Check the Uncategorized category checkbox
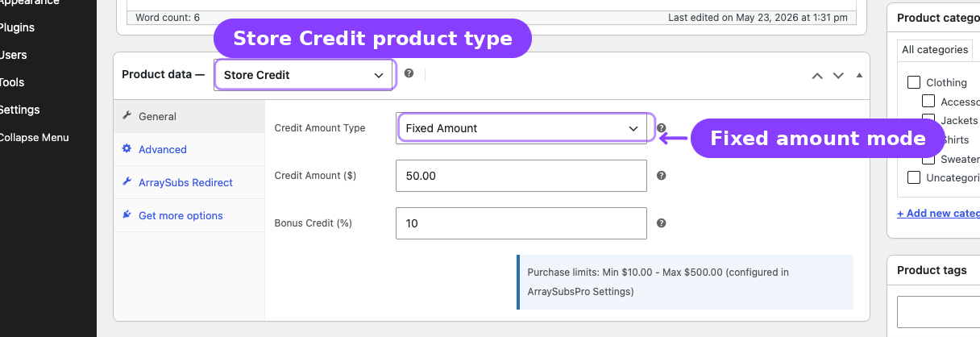980x337 pixels. coord(914,177)
